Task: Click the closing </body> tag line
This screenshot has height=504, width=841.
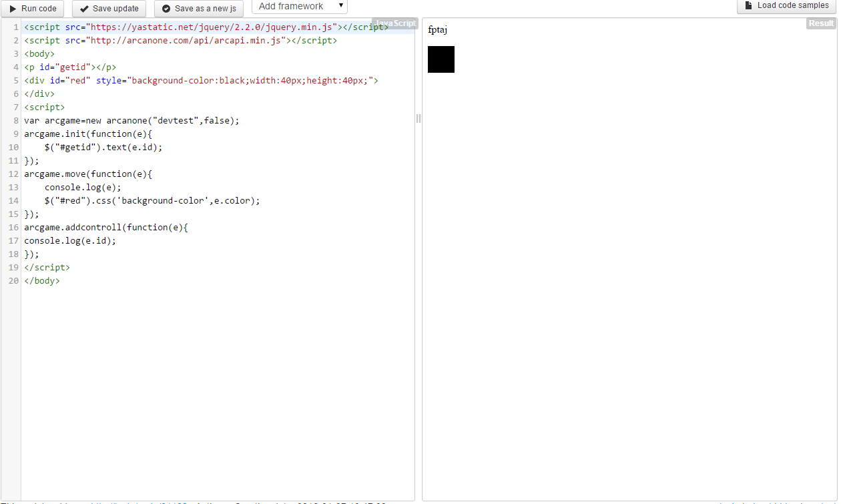Action: tap(42, 281)
